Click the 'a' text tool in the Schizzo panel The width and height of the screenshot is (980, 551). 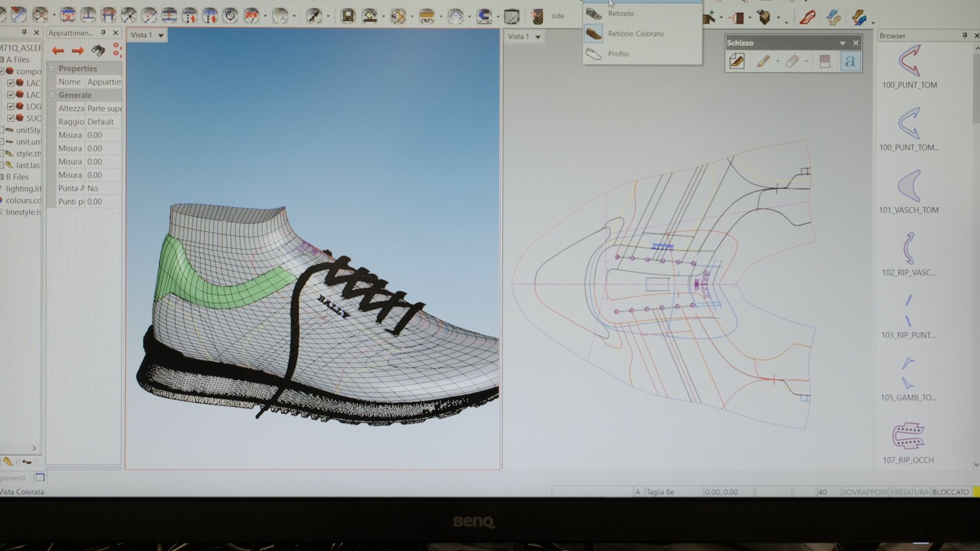(x=850, y=61)
